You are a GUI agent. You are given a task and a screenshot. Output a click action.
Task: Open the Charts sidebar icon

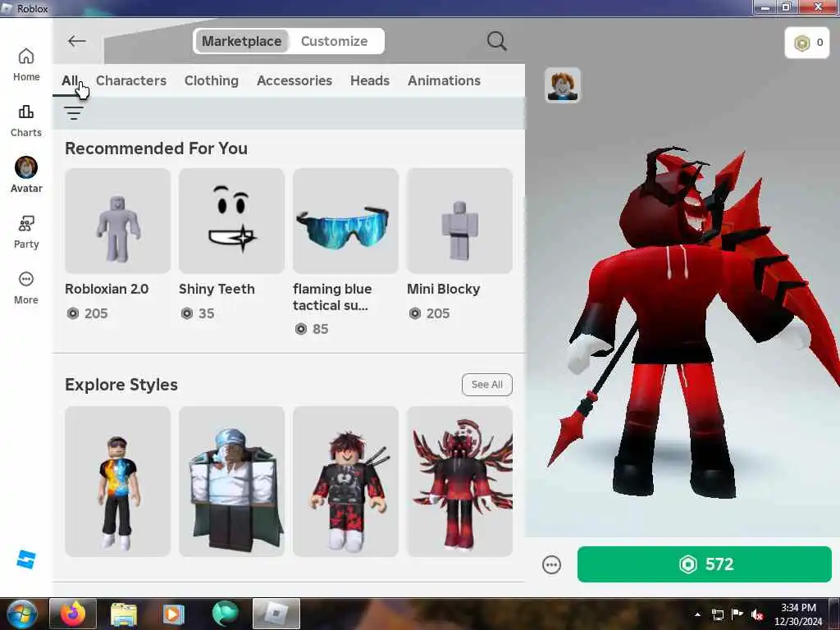pos(25,121)
